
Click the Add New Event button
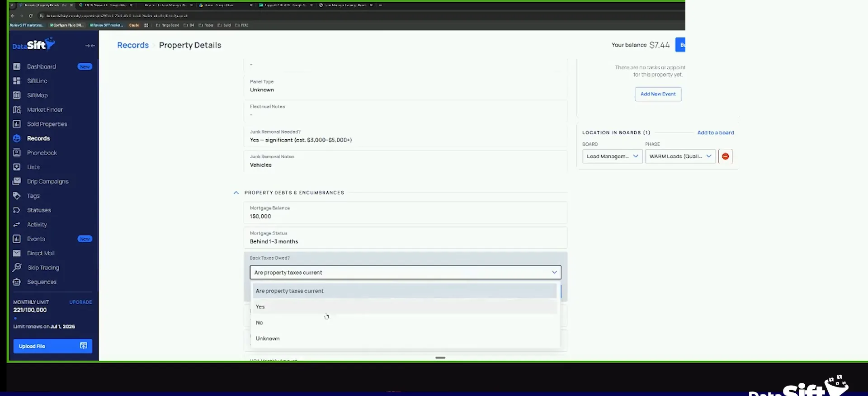658,94
